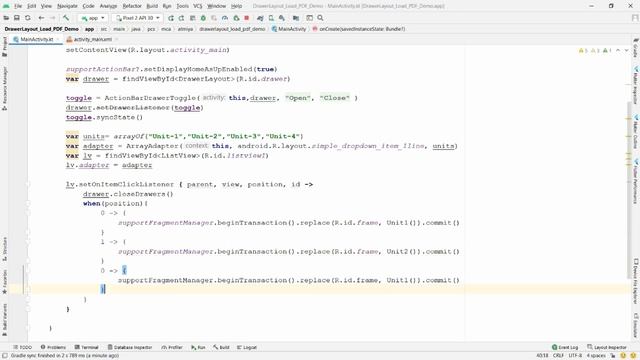The height and width of the screenshot is (360, 640).
Task: Toggle tool window bars icon in status bar corner
Action: click(x=5, y=356)
